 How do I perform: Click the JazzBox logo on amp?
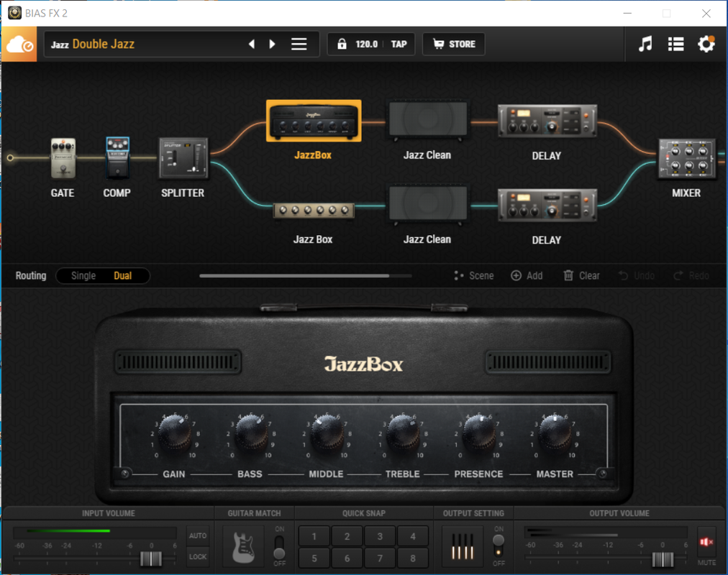(x=363, y=364)
